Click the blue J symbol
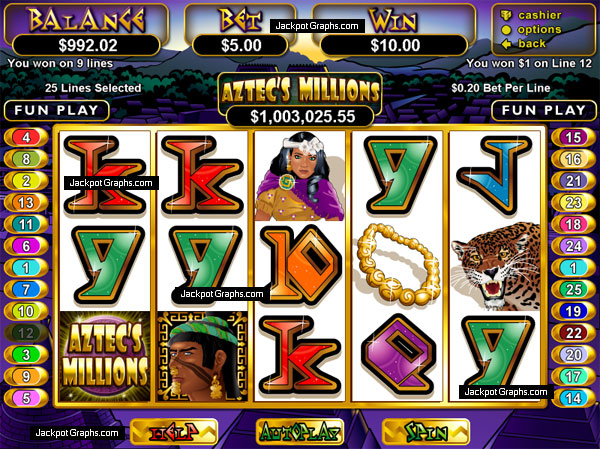 tap(496, 175)
